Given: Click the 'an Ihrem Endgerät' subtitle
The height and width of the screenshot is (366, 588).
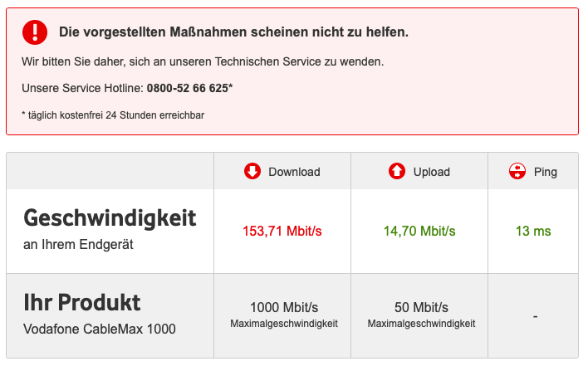Looking at the screenshot, I should point(78,245).
